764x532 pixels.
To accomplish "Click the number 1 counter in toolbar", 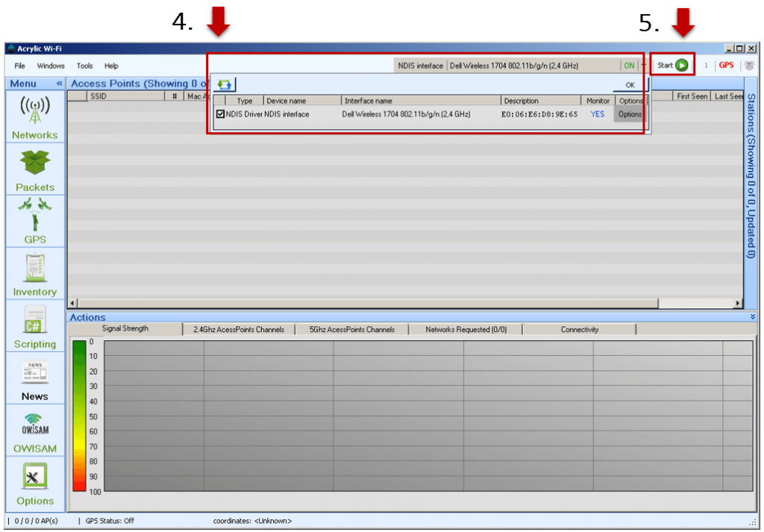I will pos(706,65).
